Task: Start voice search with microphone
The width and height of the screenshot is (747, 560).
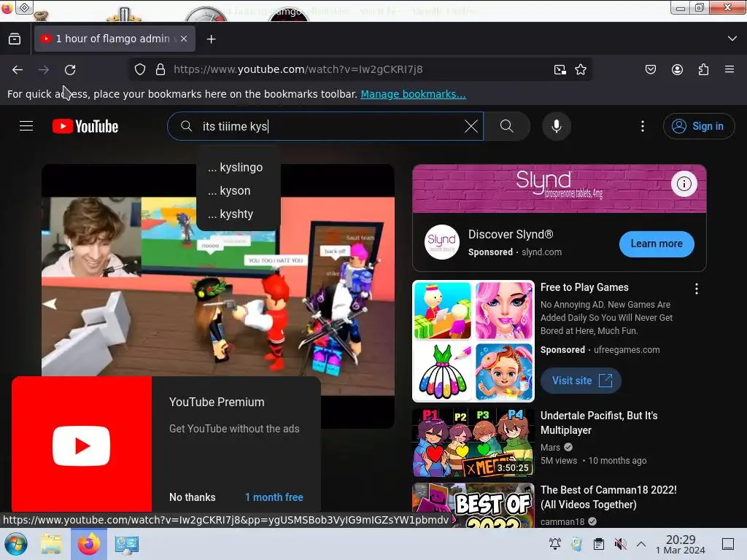Action: click(557, 126)
